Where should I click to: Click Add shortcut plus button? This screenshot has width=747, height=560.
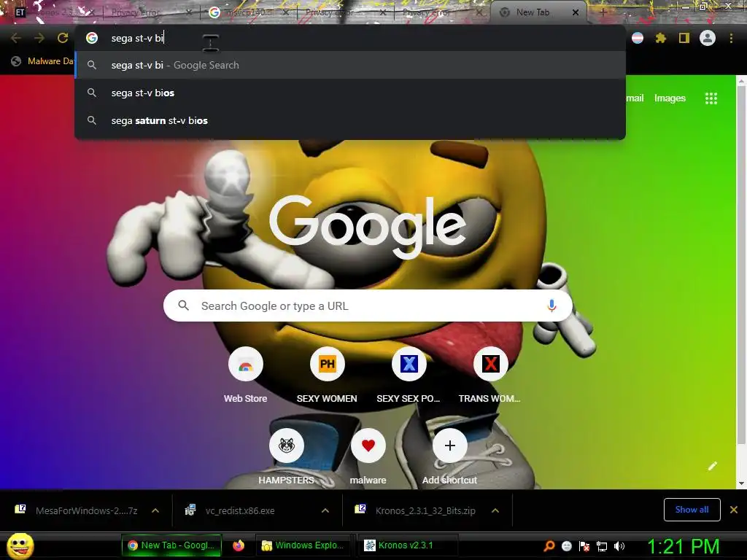click(x=449, y=446)
